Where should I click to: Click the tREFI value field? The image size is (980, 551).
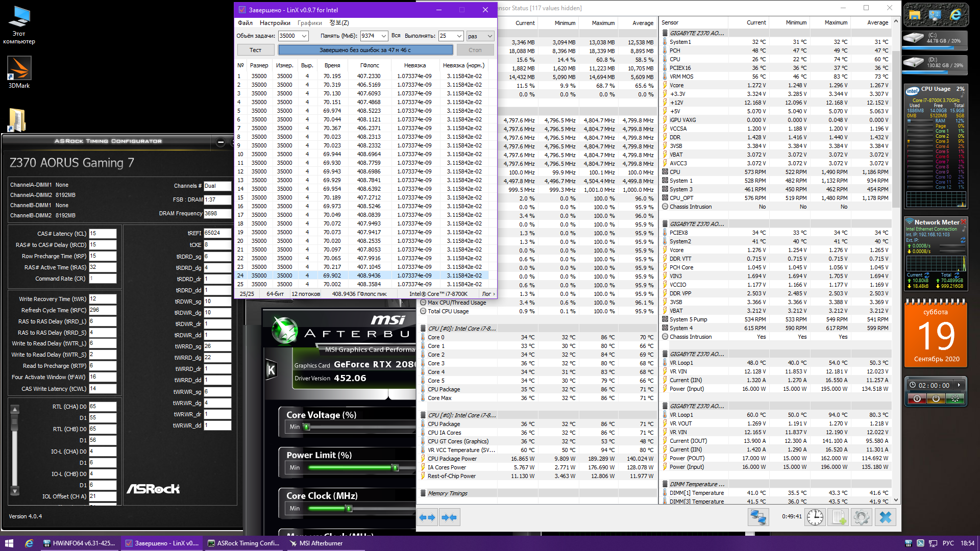pos(217,233)
